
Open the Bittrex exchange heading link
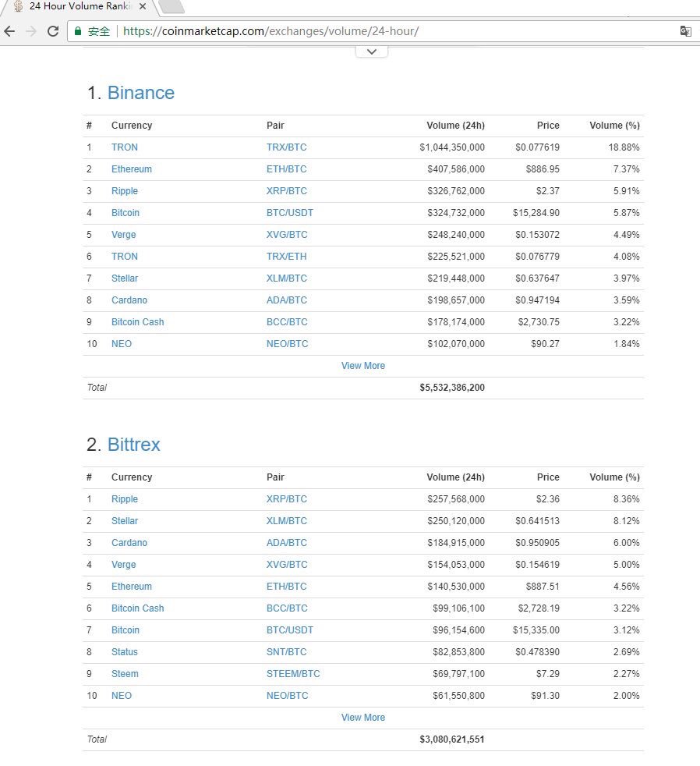coord(134,445)
